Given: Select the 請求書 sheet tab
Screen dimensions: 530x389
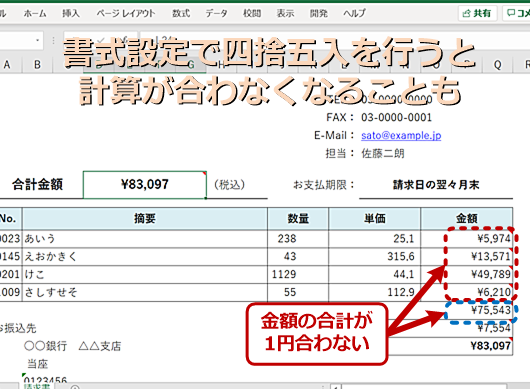Looking at the screenshot, I should pyautogui.click(x=37, y=387).
